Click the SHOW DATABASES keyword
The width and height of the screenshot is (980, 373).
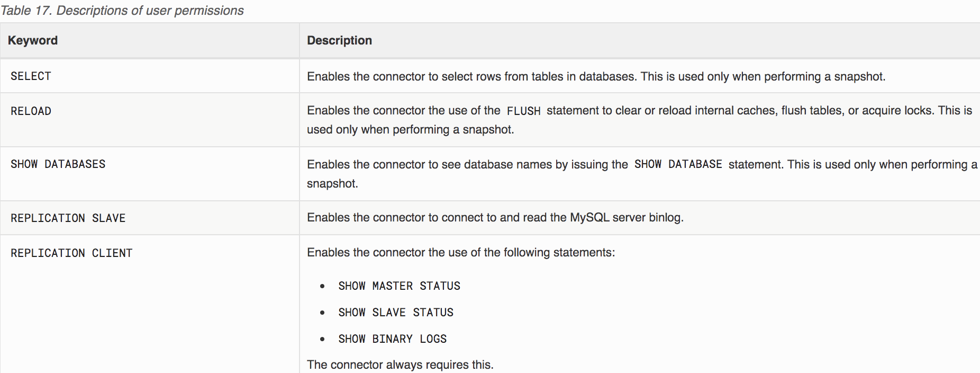coord(58,164)
